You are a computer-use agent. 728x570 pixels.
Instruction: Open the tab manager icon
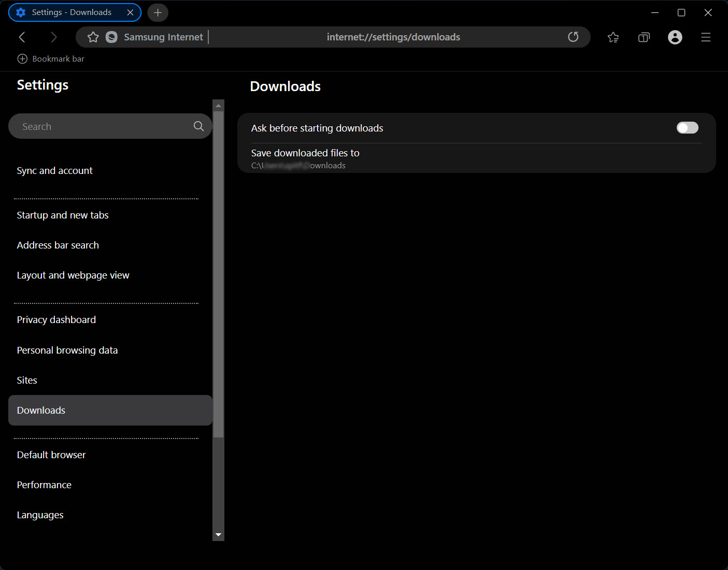pos(644,37)
